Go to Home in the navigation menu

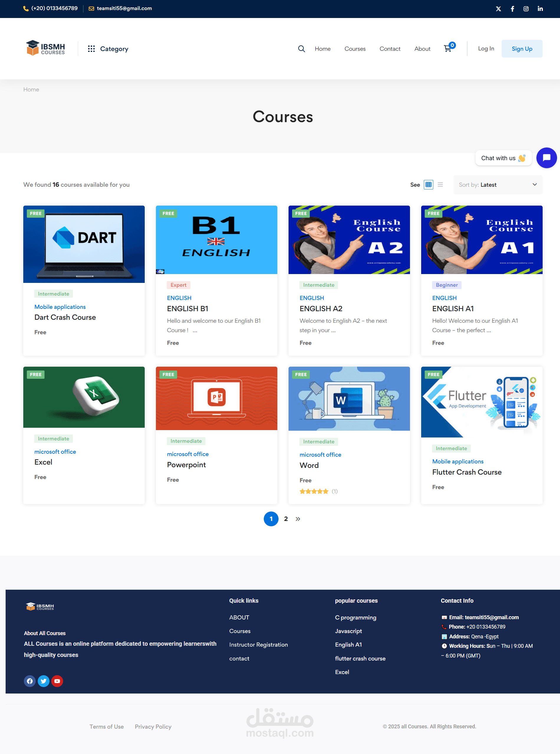pos(322,49)
